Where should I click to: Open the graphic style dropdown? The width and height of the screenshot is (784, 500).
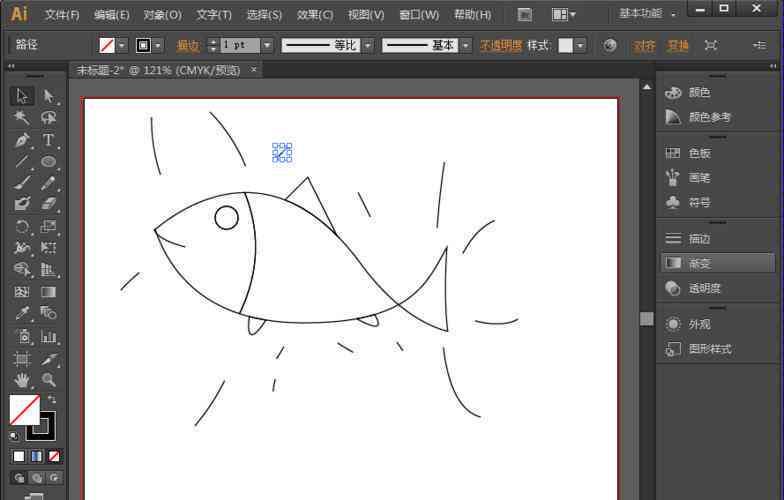(x=580, y=46)
